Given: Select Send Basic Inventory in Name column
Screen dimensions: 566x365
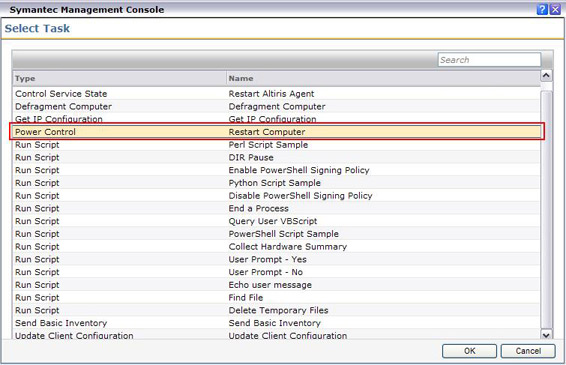Looking at the screenshot, I should pyautogui.click(x=274, y=323).
